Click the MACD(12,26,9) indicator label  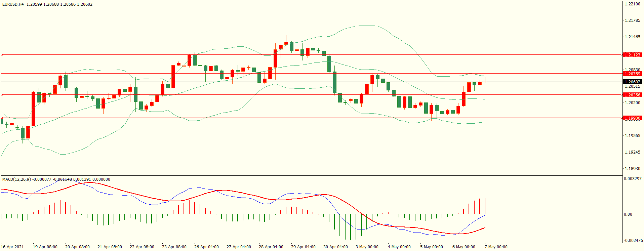pyautogui.click(x=16, y=179)
